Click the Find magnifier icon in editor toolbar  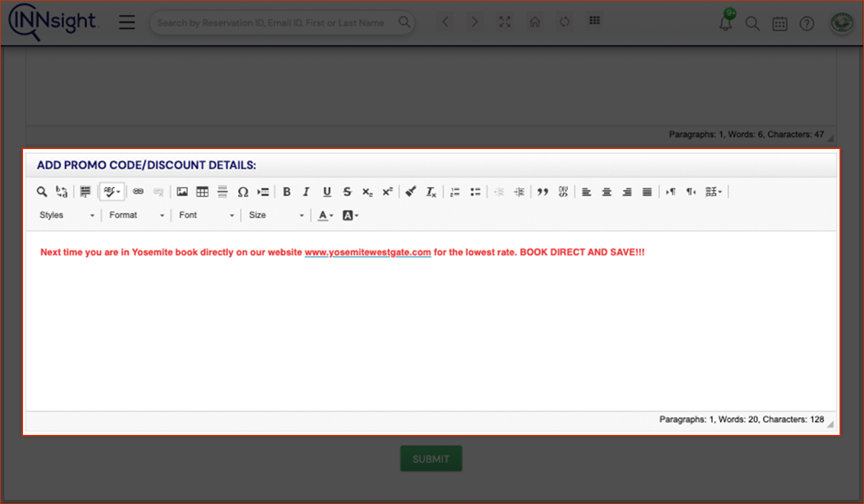(x=42, y=192)
